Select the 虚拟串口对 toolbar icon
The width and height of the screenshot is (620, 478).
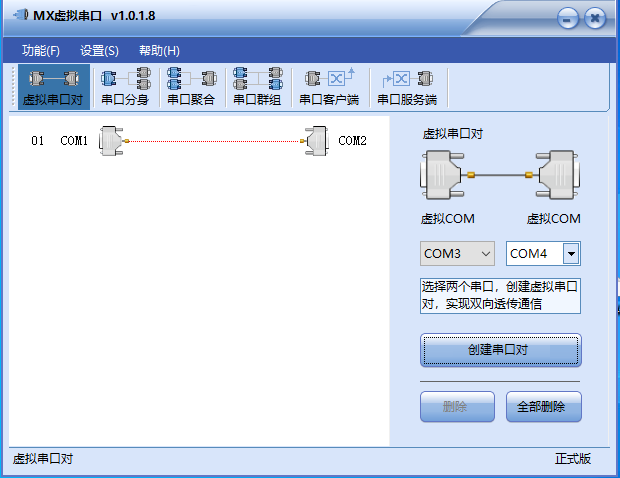(x=53, y=87)
